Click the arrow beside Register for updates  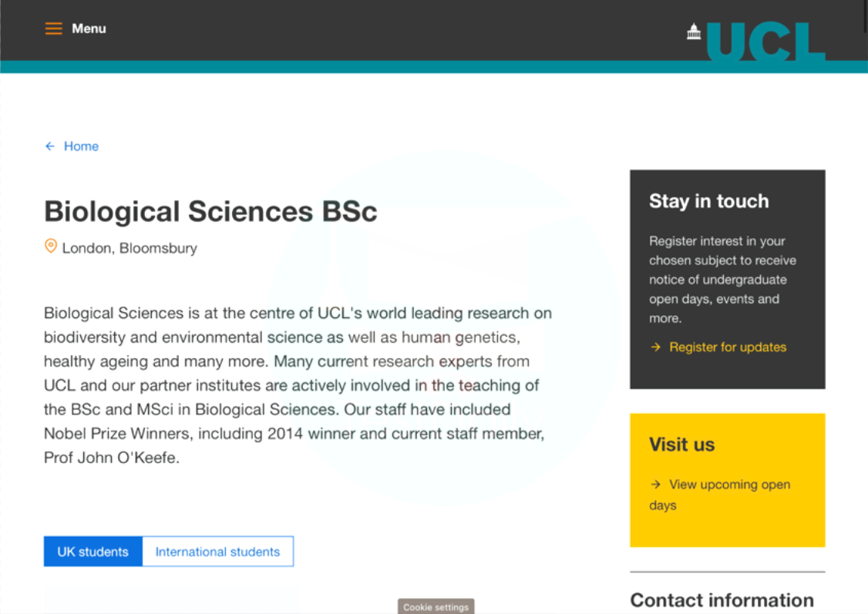655,347
